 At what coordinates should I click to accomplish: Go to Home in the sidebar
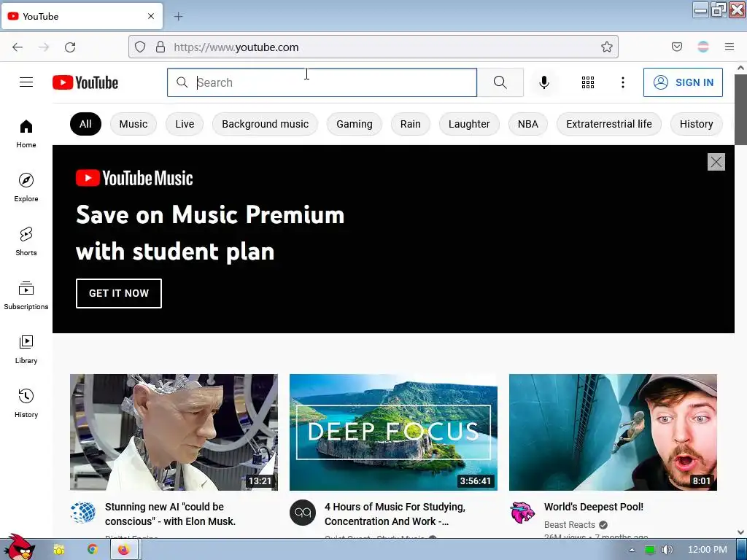coord(26,134)
